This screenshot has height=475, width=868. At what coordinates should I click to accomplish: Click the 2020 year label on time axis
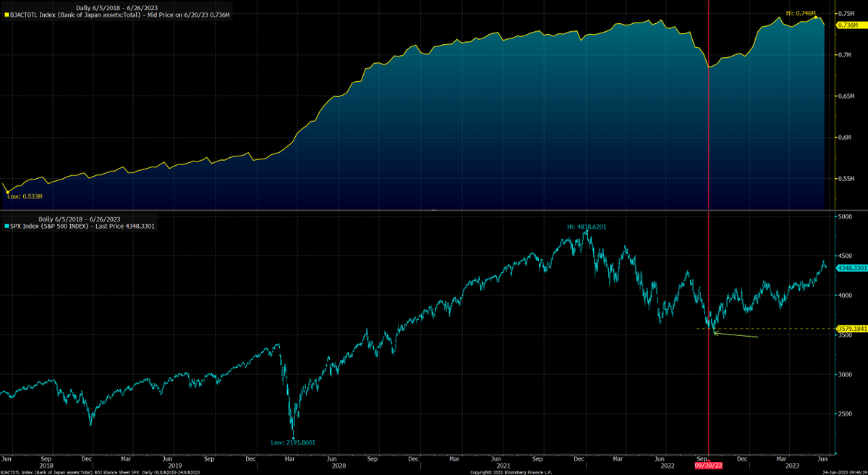point(340,464)
